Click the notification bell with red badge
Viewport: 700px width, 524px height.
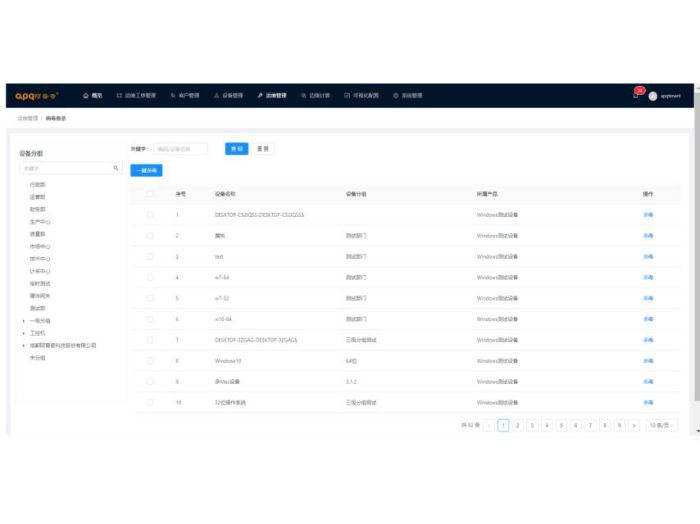[x=637, y=95]
